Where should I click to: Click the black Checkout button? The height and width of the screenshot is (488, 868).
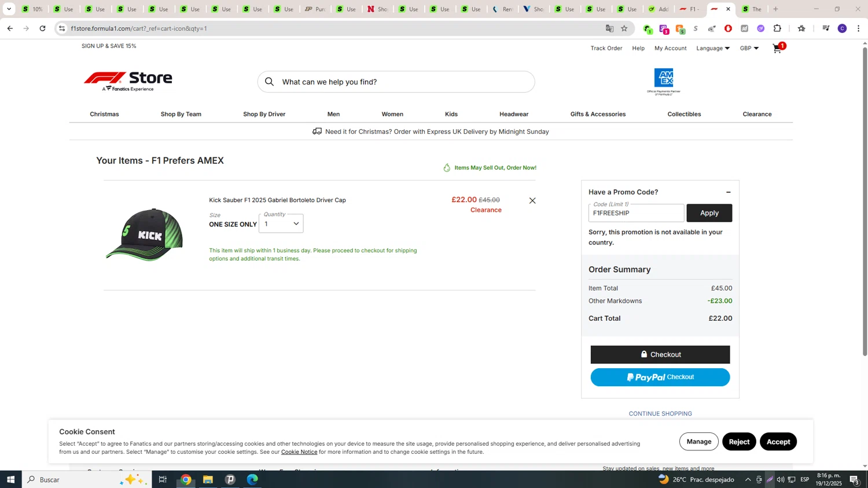click(660, 355)
